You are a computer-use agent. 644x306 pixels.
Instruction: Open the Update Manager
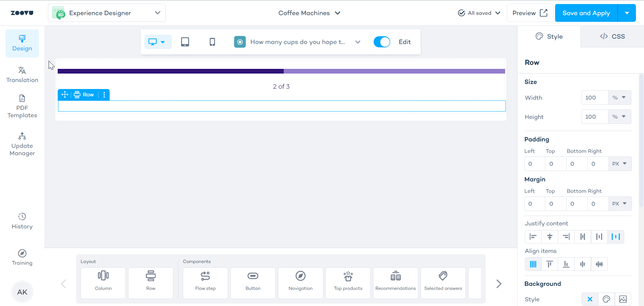22,144
